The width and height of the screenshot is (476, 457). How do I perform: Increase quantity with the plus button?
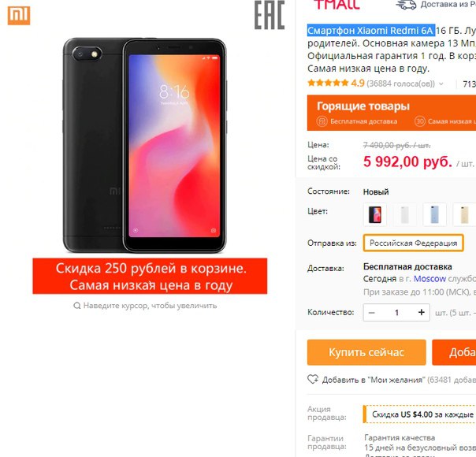click(422, 312)
